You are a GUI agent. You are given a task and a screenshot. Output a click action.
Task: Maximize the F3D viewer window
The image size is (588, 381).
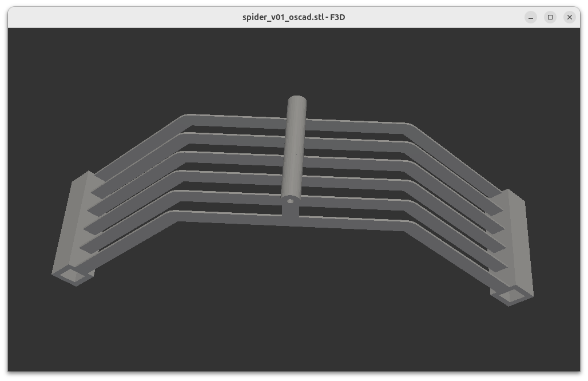coord(550,17)
